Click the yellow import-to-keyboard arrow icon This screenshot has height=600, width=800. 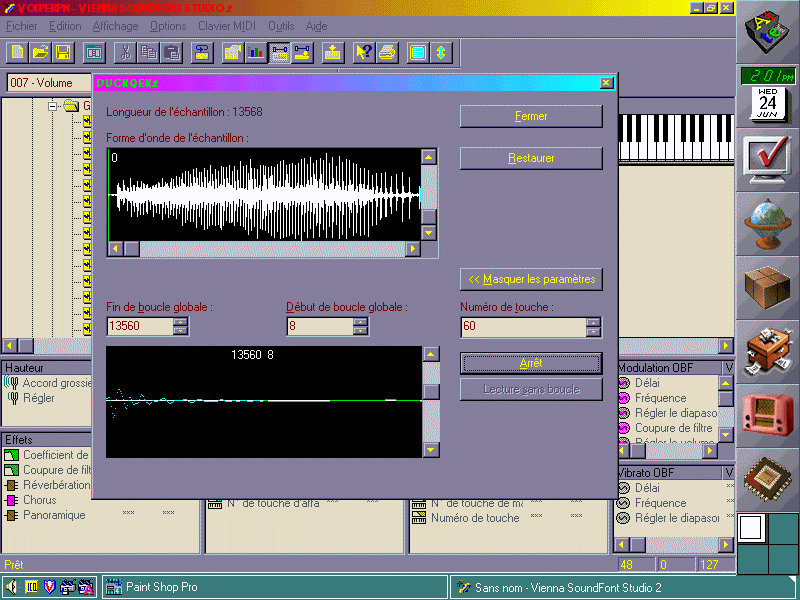click(333, 52)
